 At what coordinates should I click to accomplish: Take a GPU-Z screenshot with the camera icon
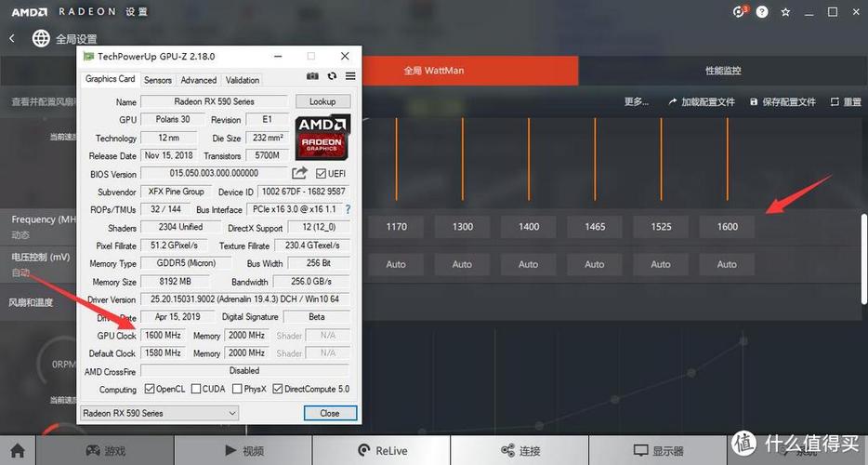coord(312,76)
